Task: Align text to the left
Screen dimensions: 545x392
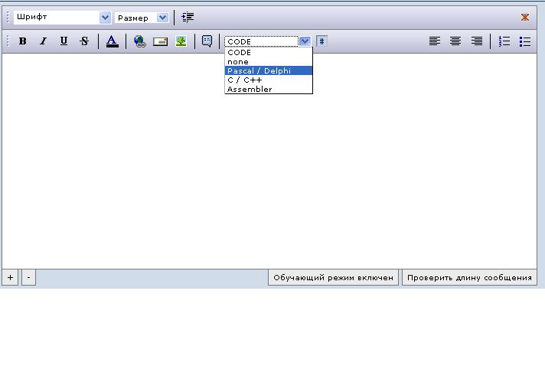Action: (x=435, y=41)
